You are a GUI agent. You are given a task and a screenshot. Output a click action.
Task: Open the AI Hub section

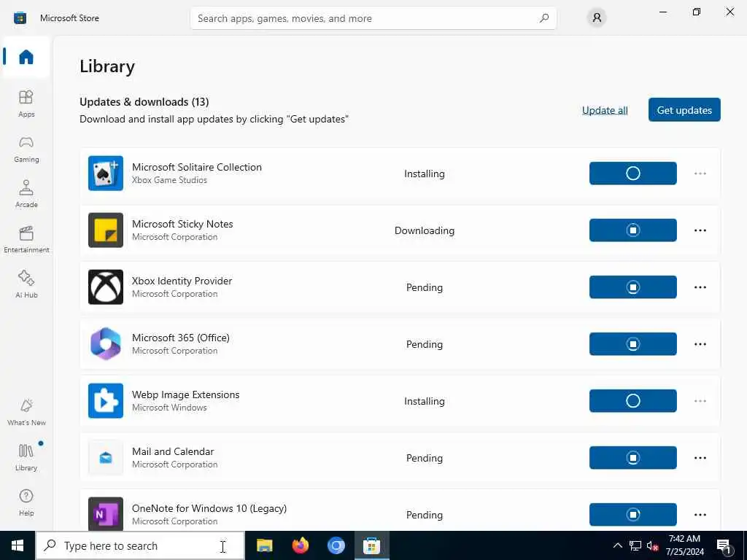click(26, 284)
